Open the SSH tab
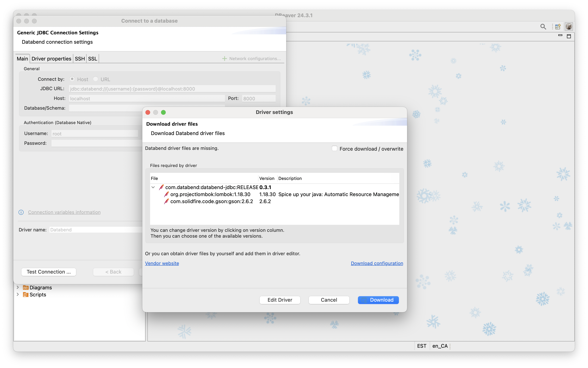 click(80, 59)
